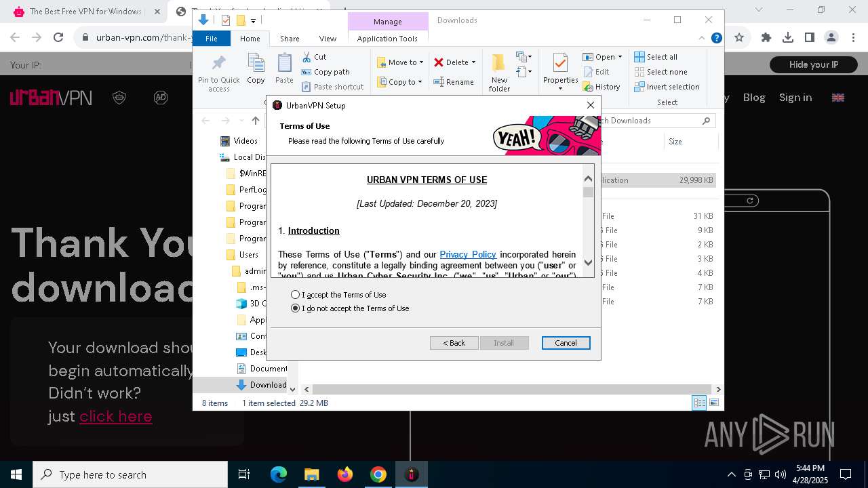Image resolution: width=868 pixels, height=488 pixels.
Task: Open the Privacy Policy link in the terms
Action: coord(468,254)
